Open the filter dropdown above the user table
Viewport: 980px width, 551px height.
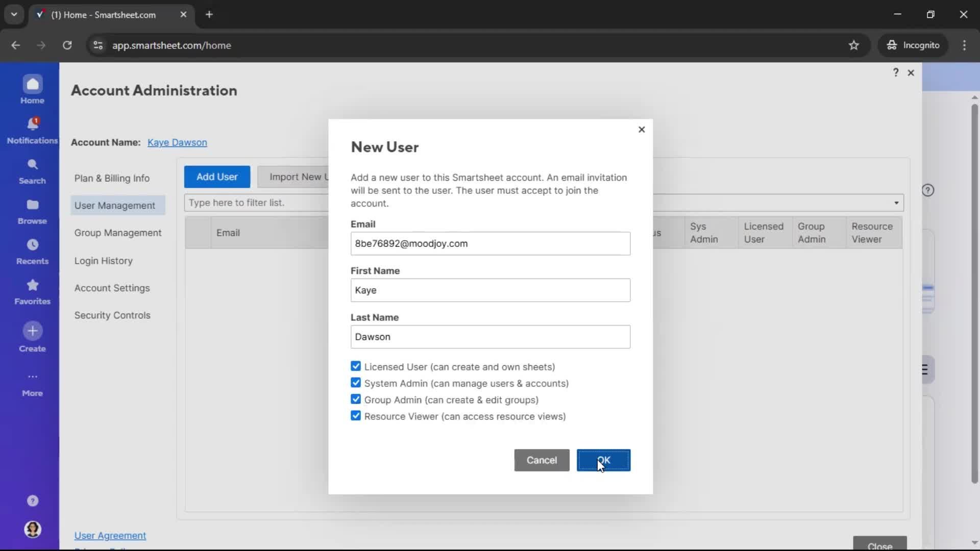click(897, 203)
